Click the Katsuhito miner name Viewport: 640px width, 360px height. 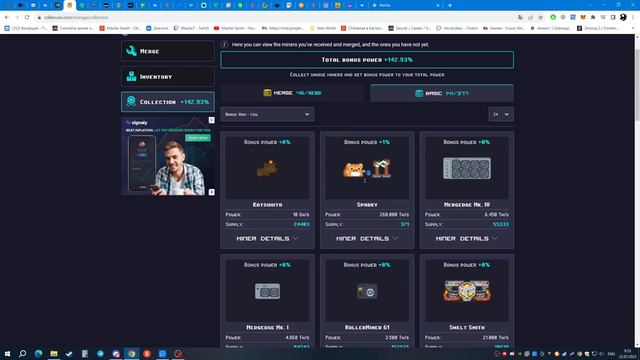(267, 204)
